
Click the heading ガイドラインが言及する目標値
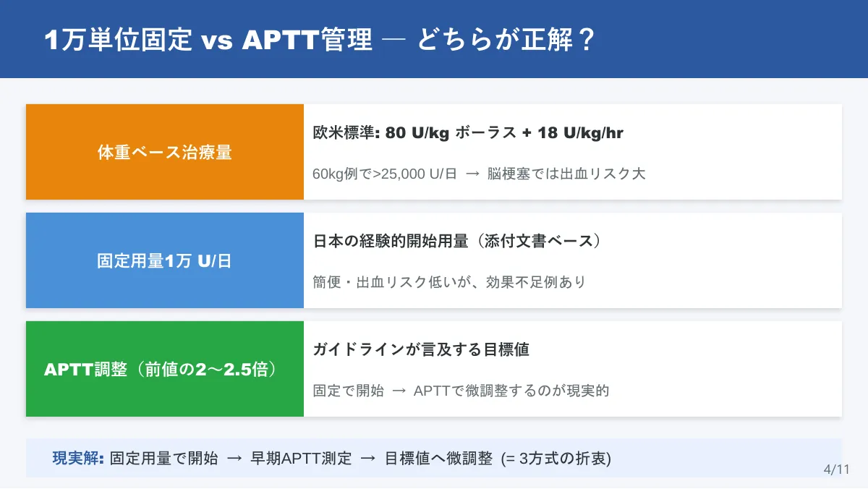click(421, 350)
